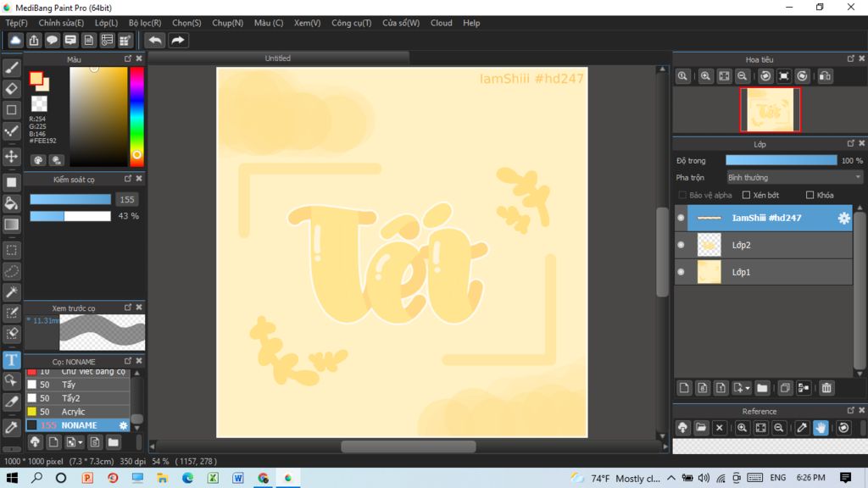Image resolution: width=868 pixels, height=488 pixels.
Task: Open file in Reference panel
Action: coord(701,428)
